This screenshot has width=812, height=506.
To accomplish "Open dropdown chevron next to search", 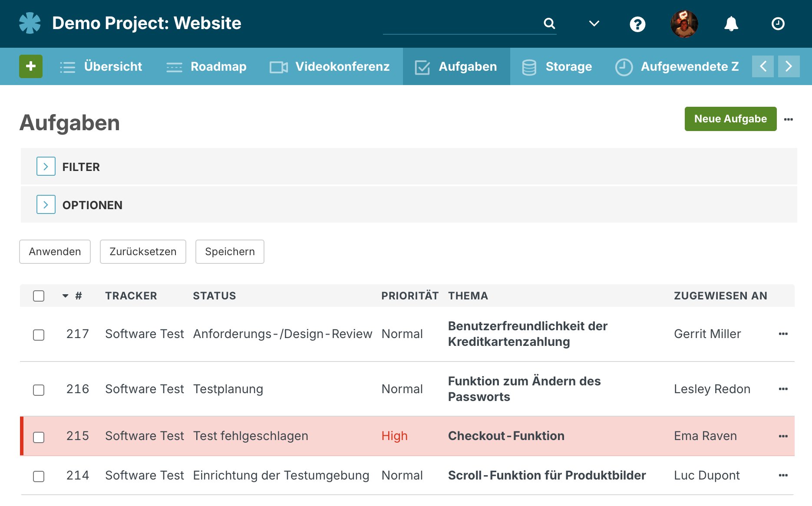I will tap(594, 23).
